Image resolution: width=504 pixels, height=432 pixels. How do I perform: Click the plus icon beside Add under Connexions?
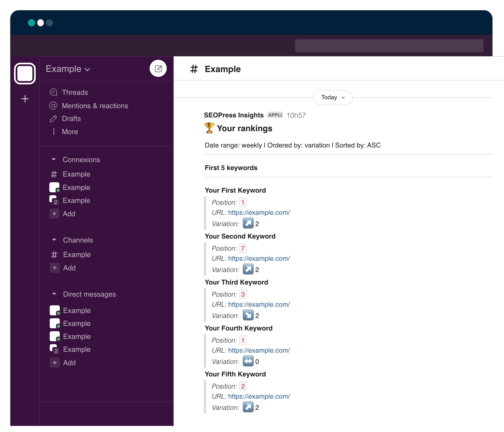point(54,214)
